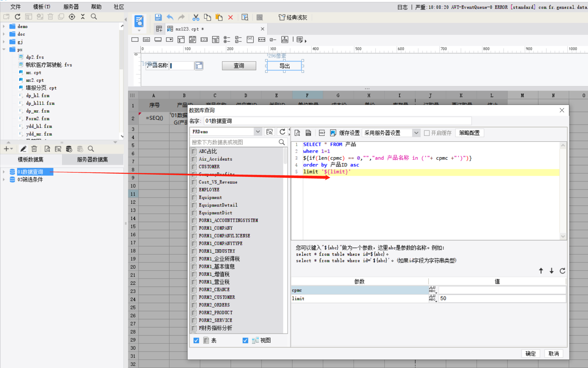Viewport: 588px width, 368px height.
Task: Open the FRDemo connection dropdown
Action: click(258, 132)
